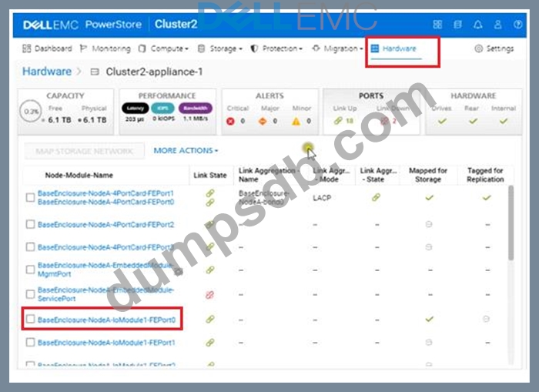Open the grid apps icon in header
The height and width of the screenshot is (392, 539).
[437, 25]
